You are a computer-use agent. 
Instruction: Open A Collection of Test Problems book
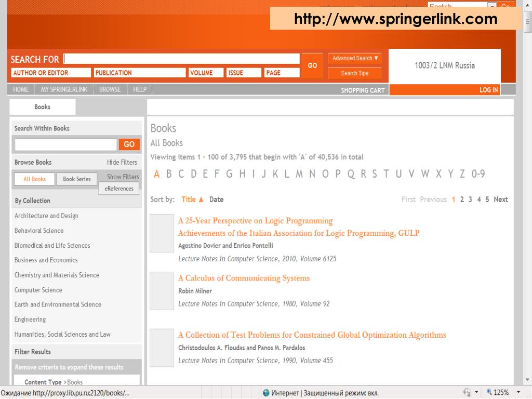point(312,335)
